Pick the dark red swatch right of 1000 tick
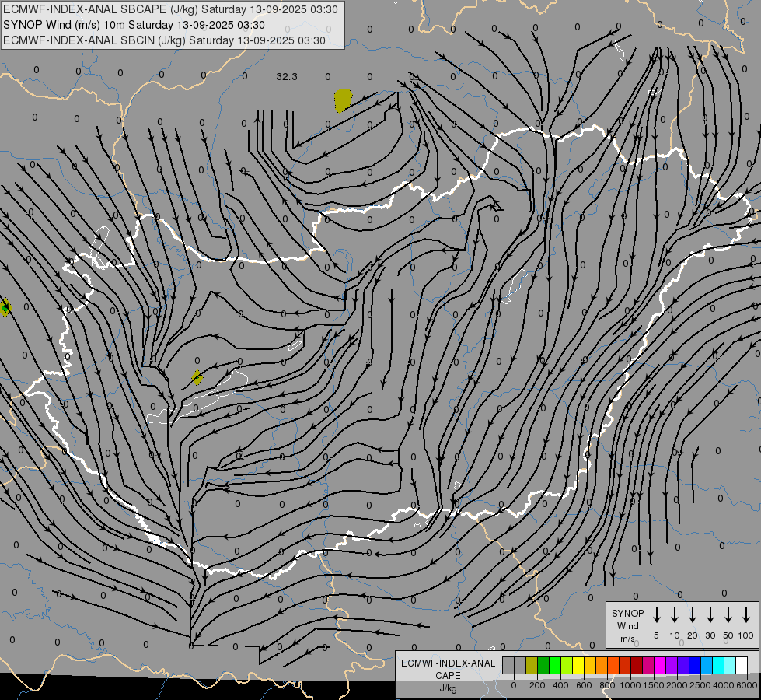Screen dimensions: 761x700 [637, 665]
